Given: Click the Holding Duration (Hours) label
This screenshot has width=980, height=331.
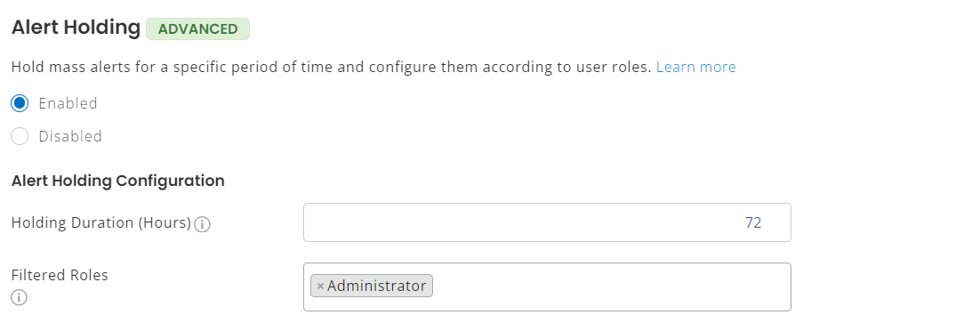Looking at the screenshot, I should pos(101,222).
